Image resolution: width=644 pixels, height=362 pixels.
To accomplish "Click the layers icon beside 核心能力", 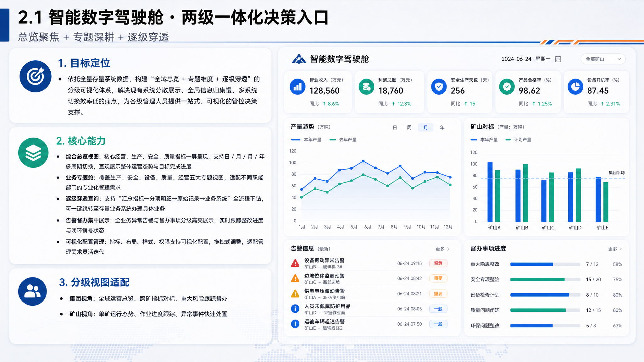I will coord(33,153).
